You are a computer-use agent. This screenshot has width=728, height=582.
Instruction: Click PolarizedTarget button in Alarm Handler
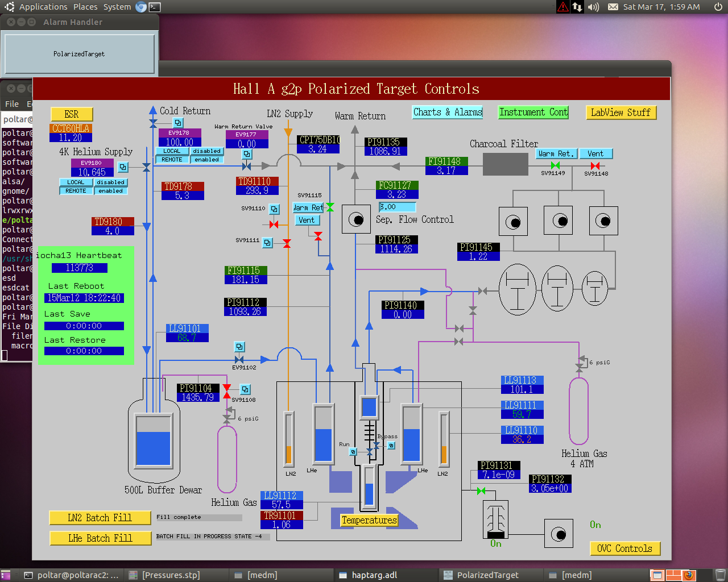coord(79,54)
